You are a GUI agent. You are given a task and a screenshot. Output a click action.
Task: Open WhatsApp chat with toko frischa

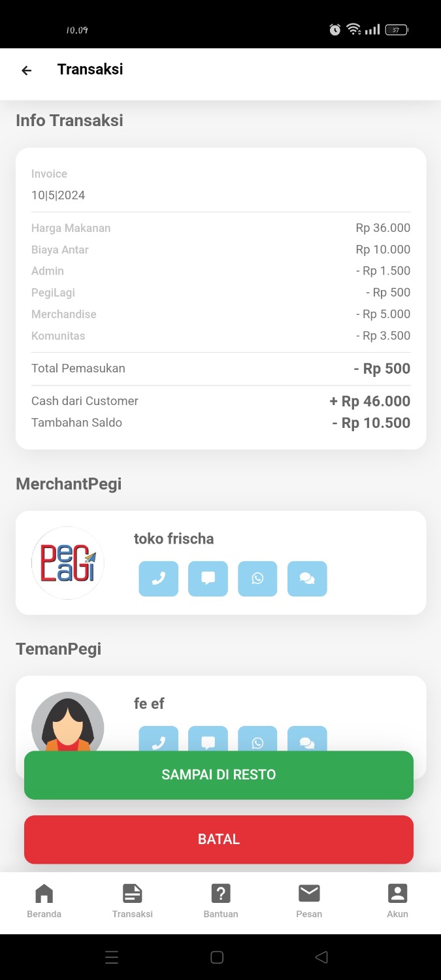click(257, 579)
